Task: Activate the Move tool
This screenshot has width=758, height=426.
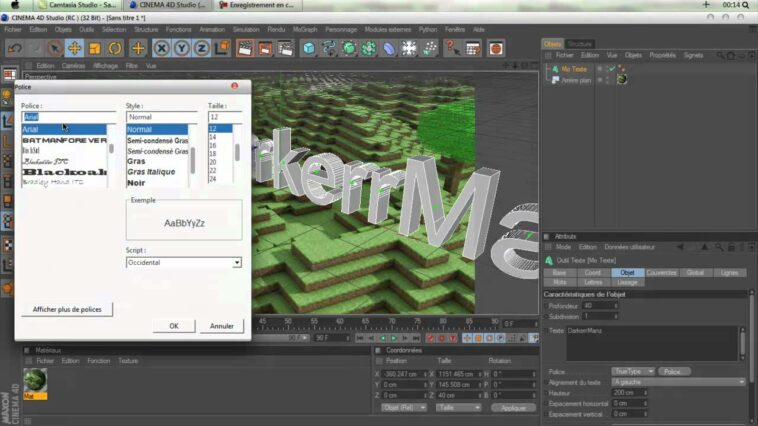Action: (x=74, y=48)
